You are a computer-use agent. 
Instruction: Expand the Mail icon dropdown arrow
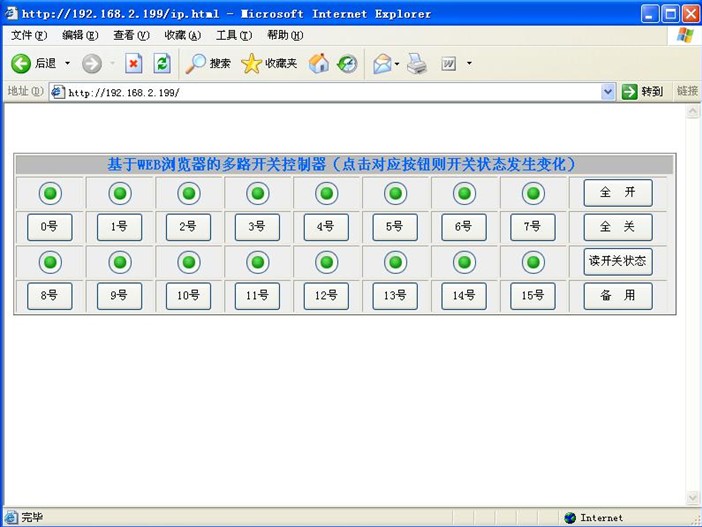pos(397,64)
